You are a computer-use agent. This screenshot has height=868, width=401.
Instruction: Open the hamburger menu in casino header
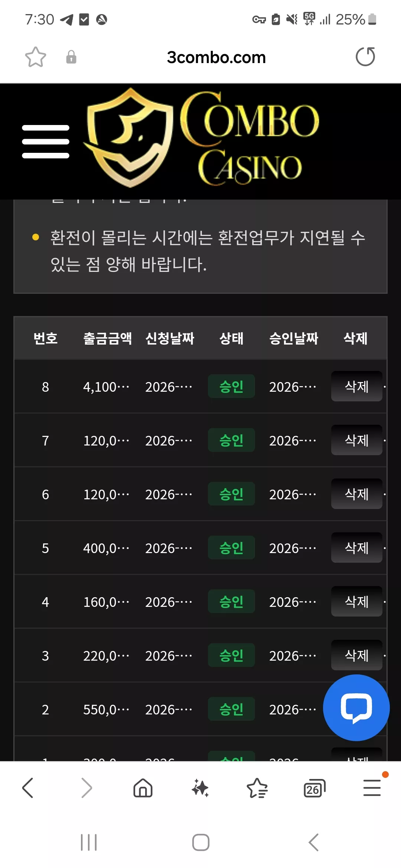46,142
